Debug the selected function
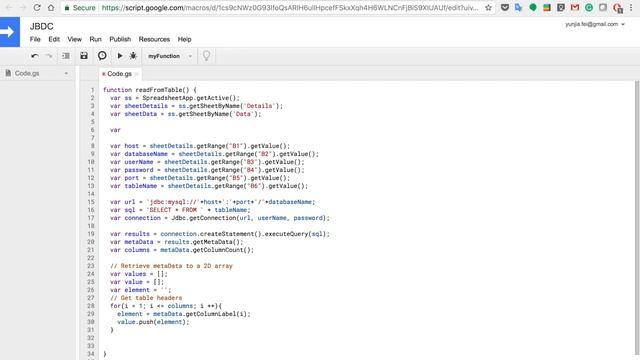640x360 pixels. (x=133, y=56)
